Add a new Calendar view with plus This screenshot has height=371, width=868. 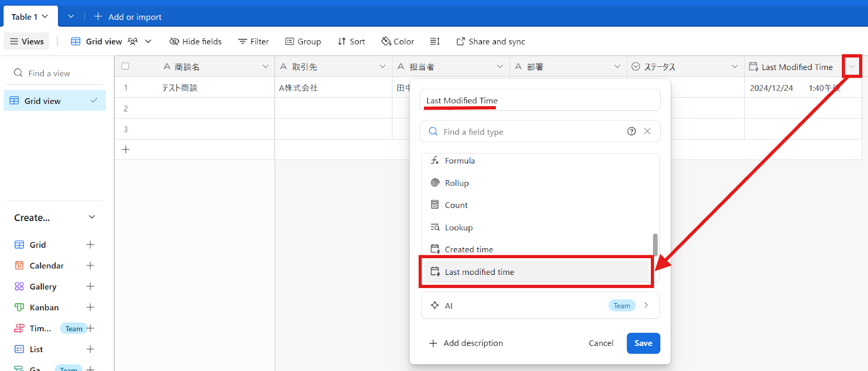point(90,266)
